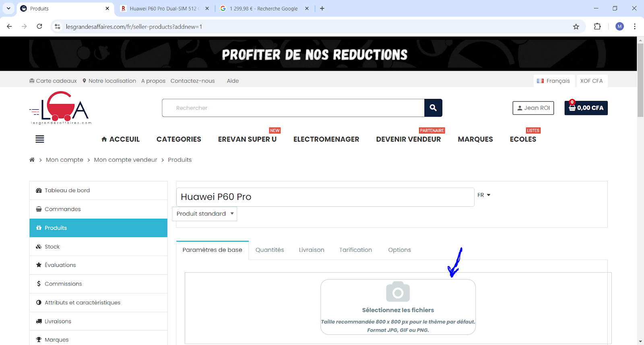Reload the current page
Screen dimensions: 644x345
tap(39, 27)
